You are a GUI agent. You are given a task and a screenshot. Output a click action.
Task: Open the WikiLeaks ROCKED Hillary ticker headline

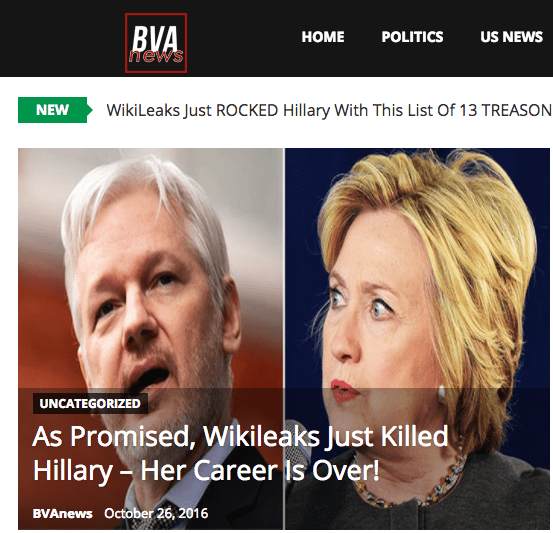pyautogui.click(x=329, y=110)
